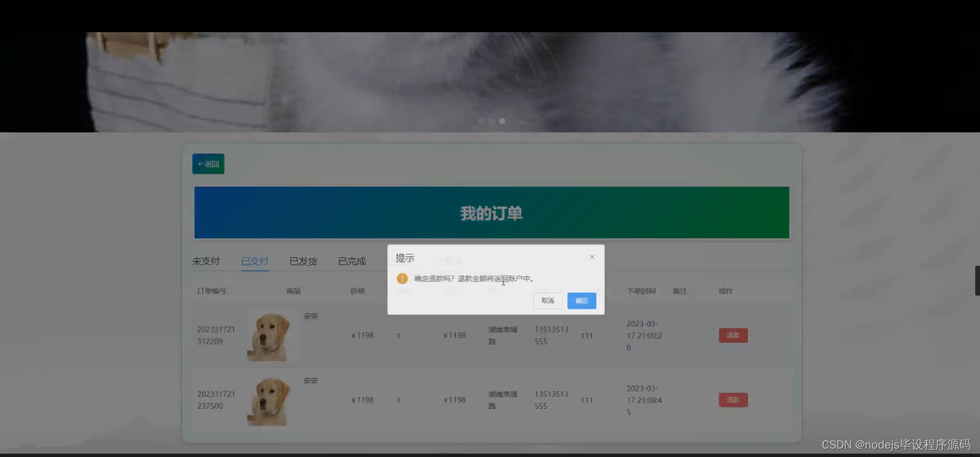Refund order 202331721237500 via 退款 button
The image size is (980, 457).
tap(733, 400)
